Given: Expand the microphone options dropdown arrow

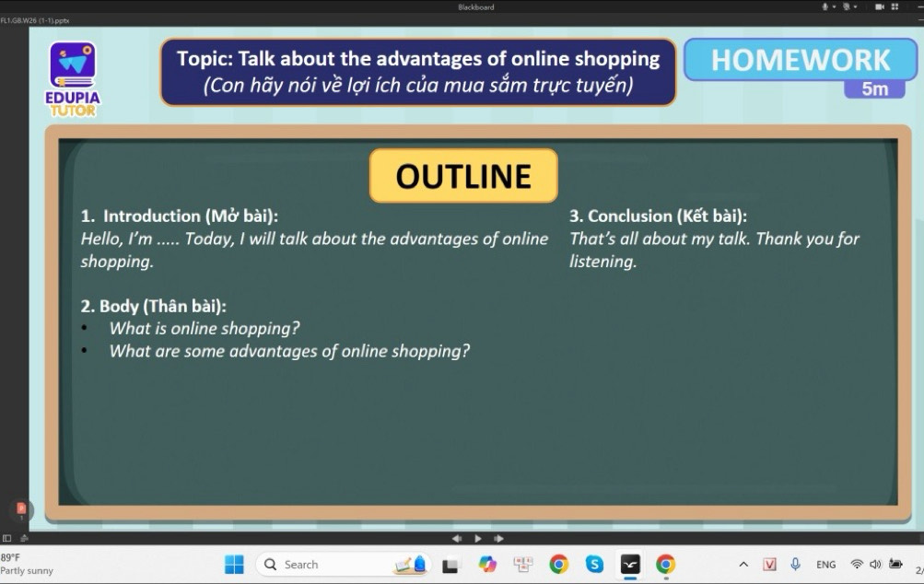Looking at the screenshot, I should (836, 6).
